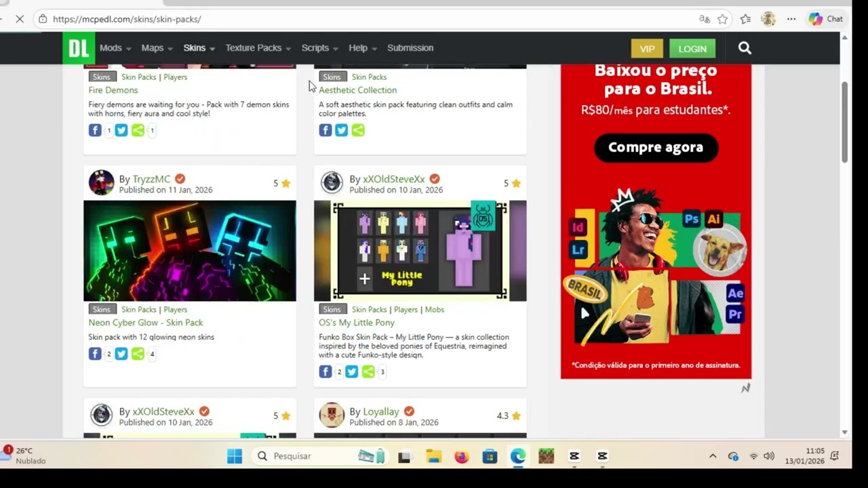Click Skin Packs tag under Aesthetic Collection

pyautogui.click(x=369, y=77)
